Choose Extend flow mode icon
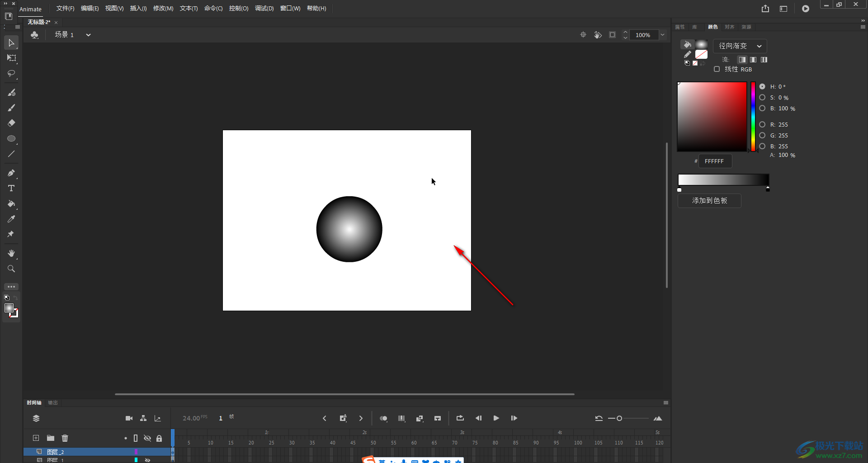The height and width of the screenshot is (463, 868). (742, 60)
